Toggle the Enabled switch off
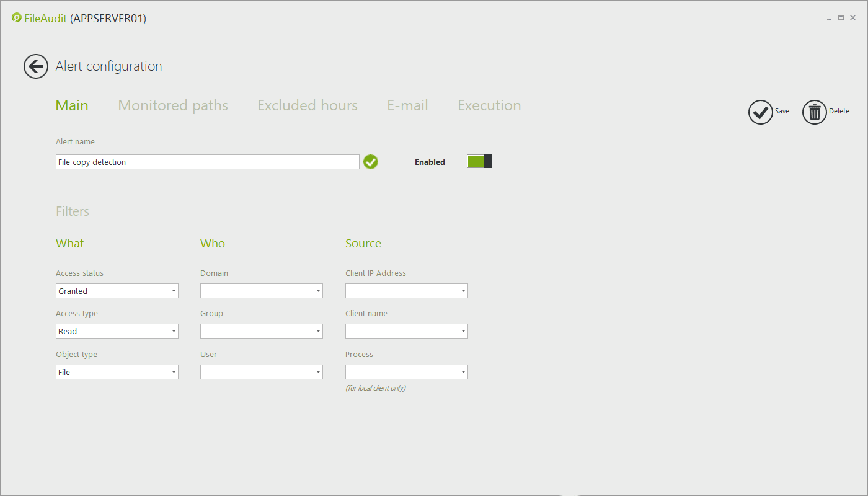The image size is (868, 496). tap(479, 162)
